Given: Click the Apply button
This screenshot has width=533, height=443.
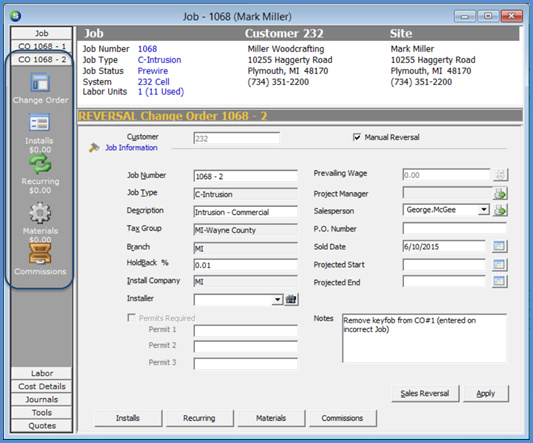Looking at the screenshot, I should click(x=486, y=393).
